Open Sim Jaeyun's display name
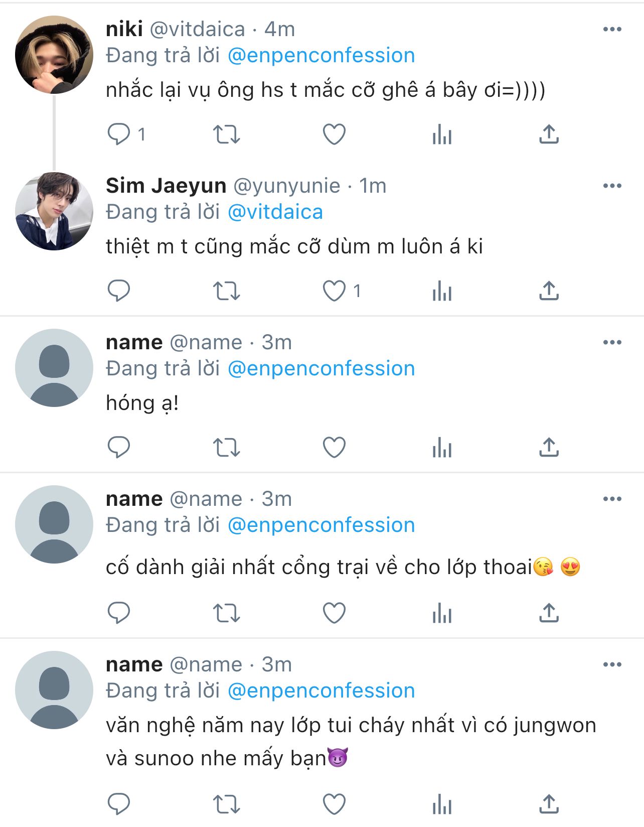 tap(166, 186)
